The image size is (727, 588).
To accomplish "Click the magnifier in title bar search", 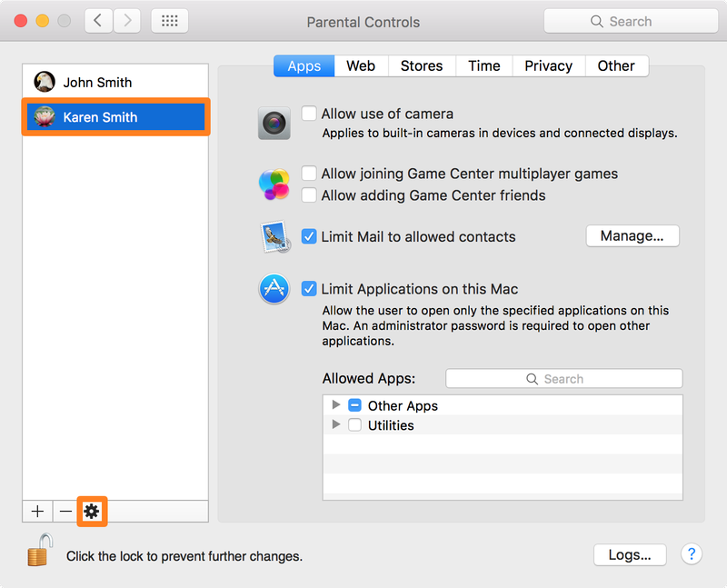I will [x=597, y=21].
